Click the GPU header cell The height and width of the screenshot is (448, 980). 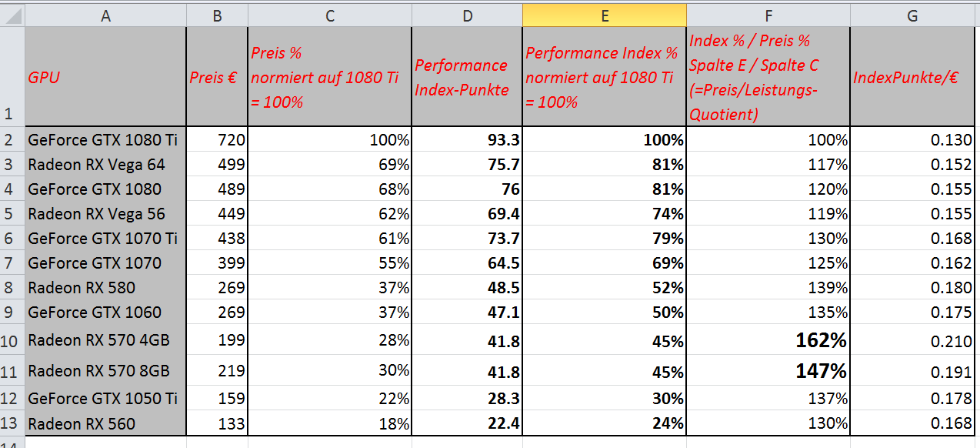pyautogui.click(x=105, y=77)
